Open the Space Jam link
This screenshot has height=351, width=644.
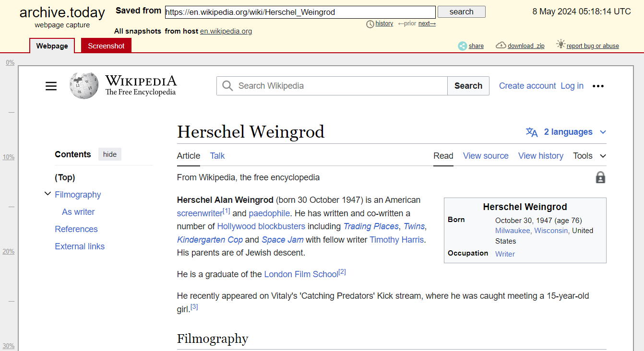coord(283,240)
